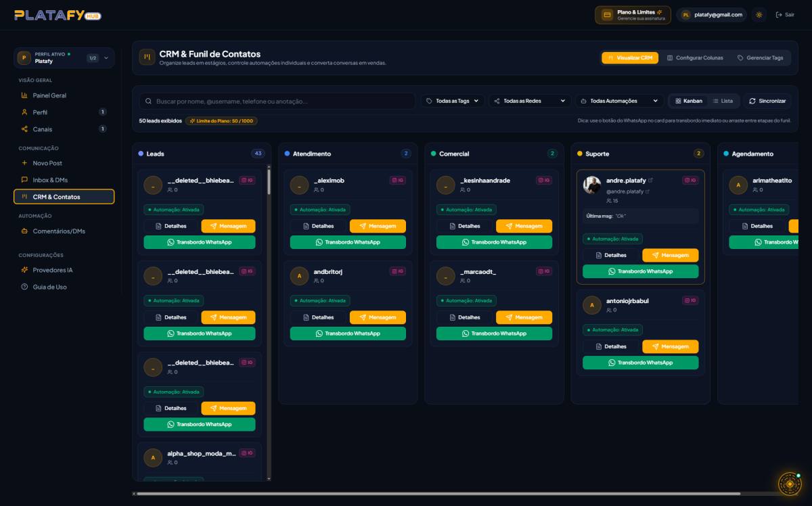Image resolution: width=812 pixels, height=506 pixels.
Task: Open Detalhes for _marcaodt_
Action: click(464, 317)
